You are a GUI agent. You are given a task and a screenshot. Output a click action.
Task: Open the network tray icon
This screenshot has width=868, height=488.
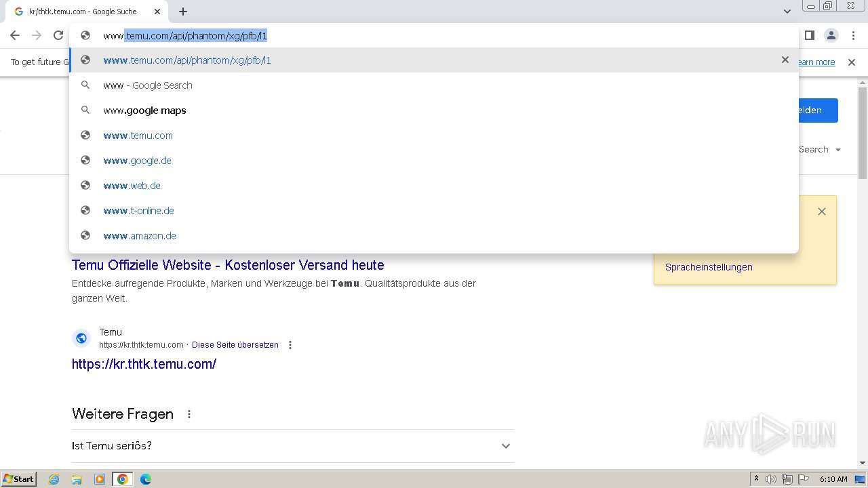pos(787,479)
